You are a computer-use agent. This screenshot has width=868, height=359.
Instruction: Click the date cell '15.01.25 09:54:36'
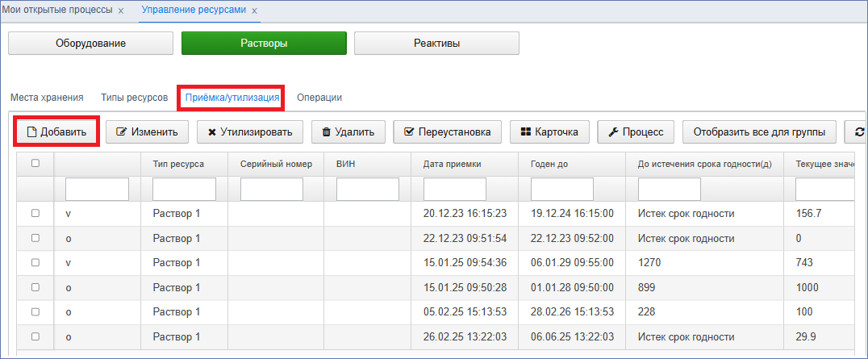(465, 263)
